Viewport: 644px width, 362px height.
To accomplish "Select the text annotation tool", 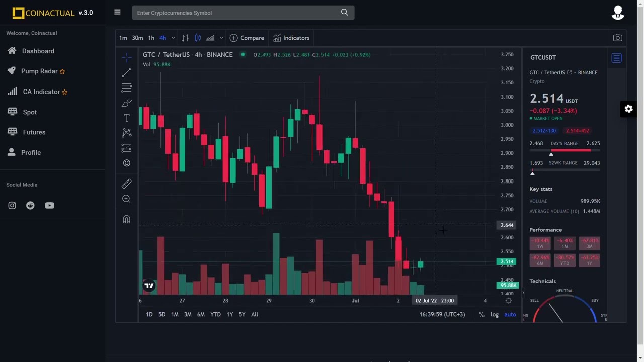I will click(127, 118).
